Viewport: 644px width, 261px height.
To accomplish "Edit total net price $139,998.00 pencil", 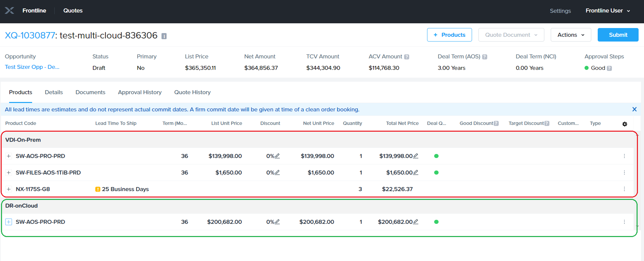I will click(x=416, y=156).
